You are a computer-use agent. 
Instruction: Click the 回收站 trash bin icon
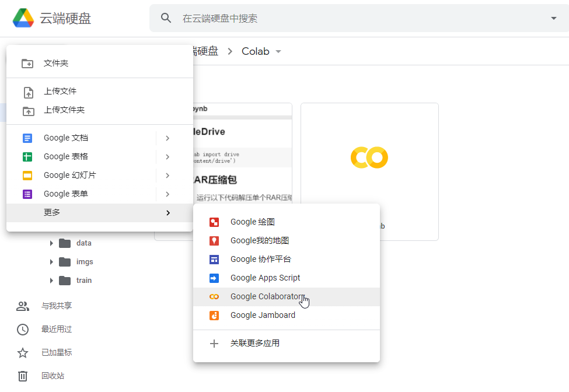(x=23, y=376)
